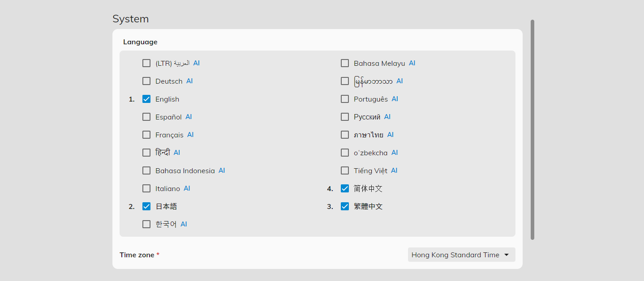This screenshot has height=281, width=644.
Task: Click the AI badge next to Deutsch
Action: point(189,81)
